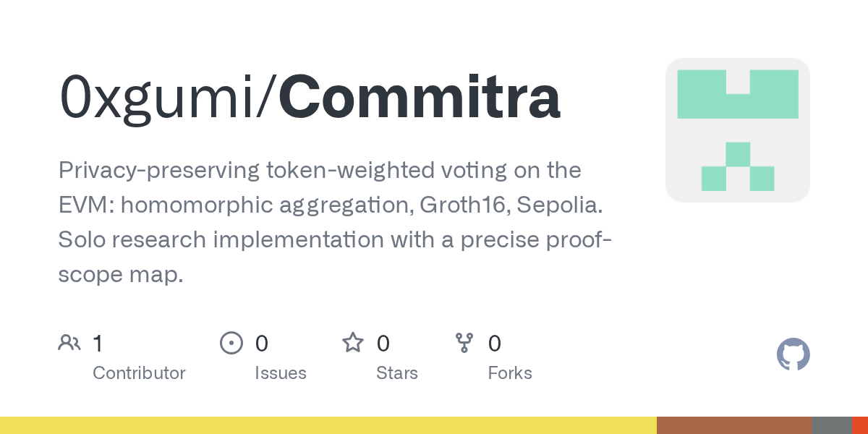The width and height of the screenshot is (868, 434).
Task: Click the brown language bar segment
Action: pos(734,425)
